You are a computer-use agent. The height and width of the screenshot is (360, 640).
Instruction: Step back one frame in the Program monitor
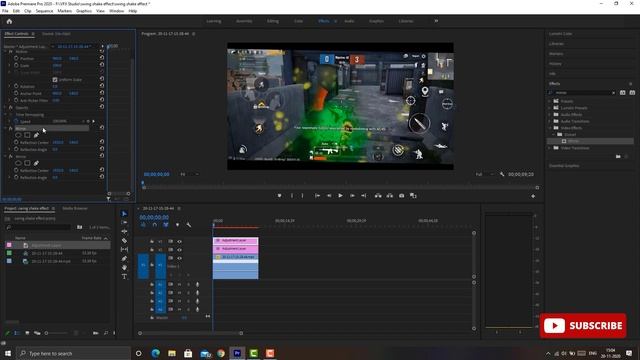coord(329,196)
